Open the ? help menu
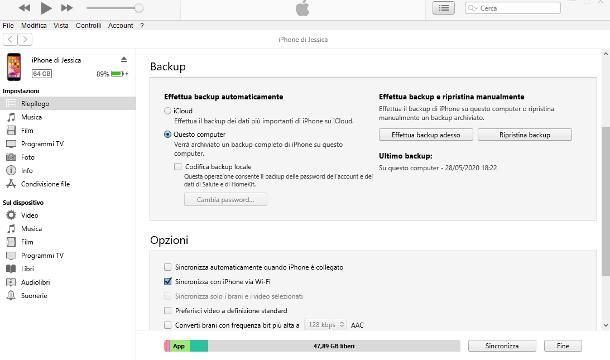Viewport: 610px width, 360px height. (x=142, y=25)
